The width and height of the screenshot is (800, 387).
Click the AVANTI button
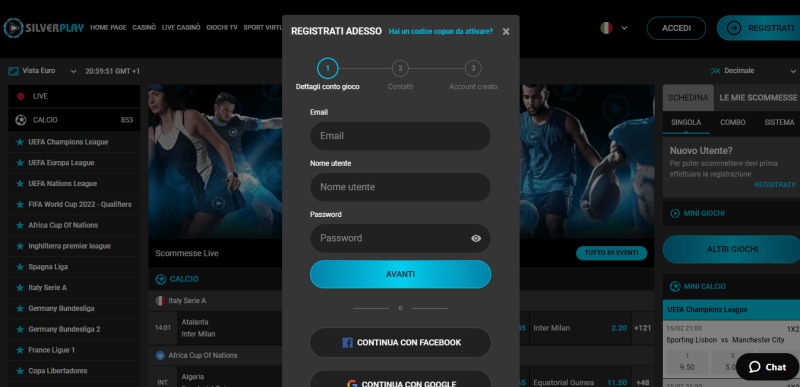(x=400, y=274)
